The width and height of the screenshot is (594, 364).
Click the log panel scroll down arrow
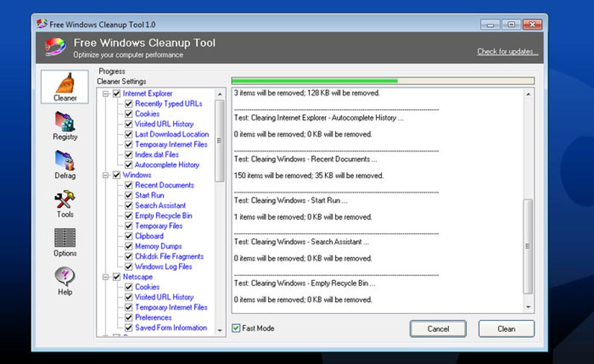528,307
